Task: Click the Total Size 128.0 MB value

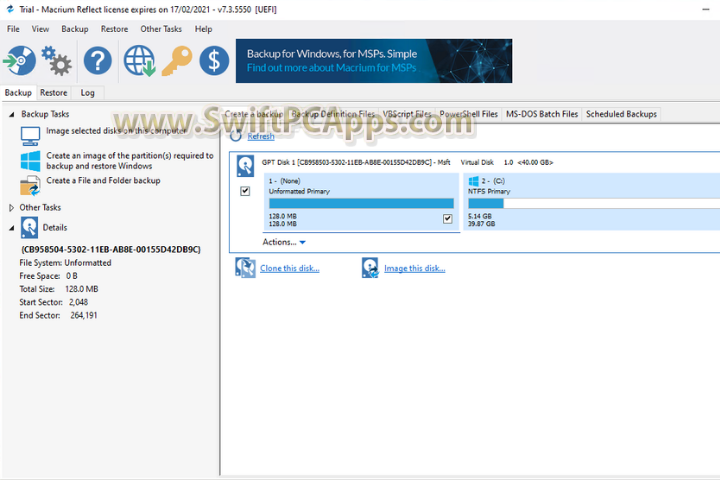Action: click(x=82, y=289)
